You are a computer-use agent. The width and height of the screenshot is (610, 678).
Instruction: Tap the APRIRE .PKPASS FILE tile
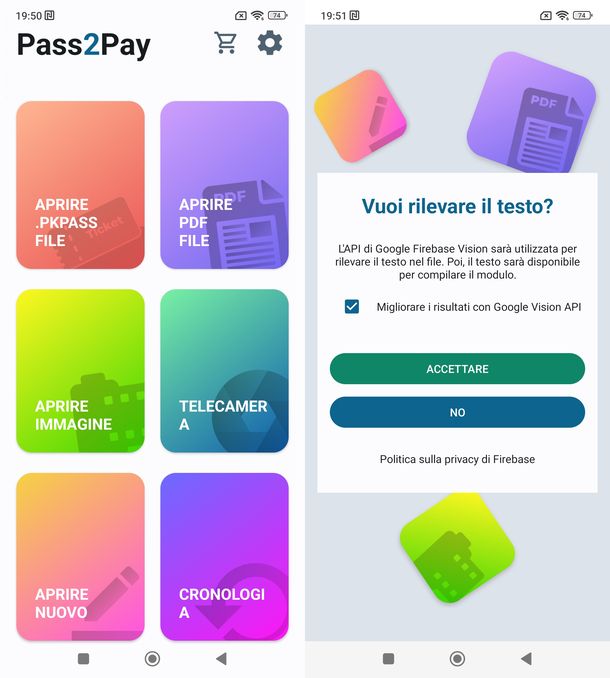coord(80,185)
